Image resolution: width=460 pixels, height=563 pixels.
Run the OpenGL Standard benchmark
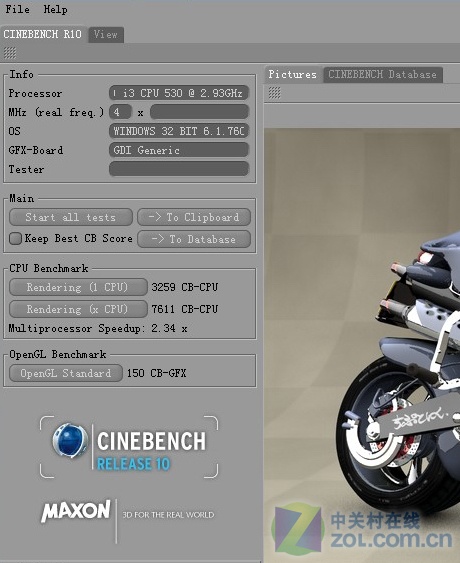pyautogui.click(x=66, y=373)
